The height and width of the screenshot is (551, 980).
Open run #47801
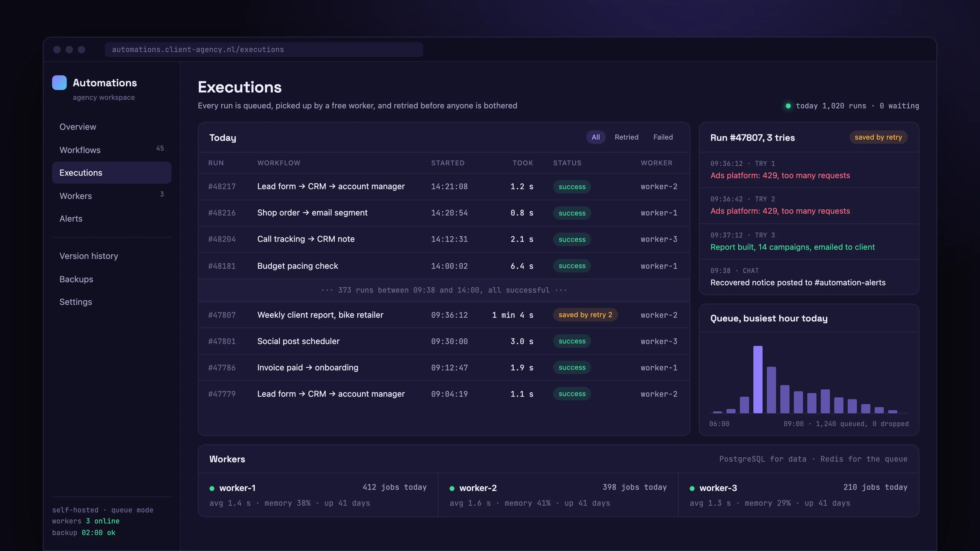click(444, 341)
